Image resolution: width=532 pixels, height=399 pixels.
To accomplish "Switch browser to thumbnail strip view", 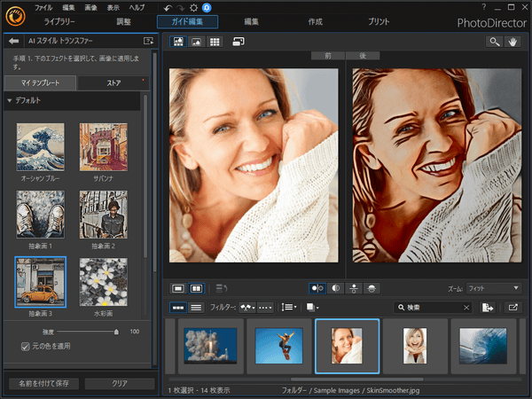I will tap(178, 308).
